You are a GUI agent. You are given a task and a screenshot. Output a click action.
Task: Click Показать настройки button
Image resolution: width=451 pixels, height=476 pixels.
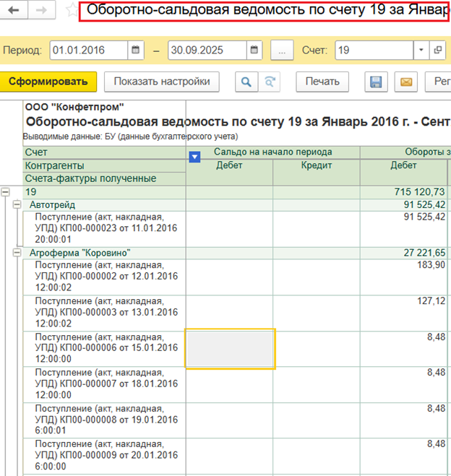(162, 82)
